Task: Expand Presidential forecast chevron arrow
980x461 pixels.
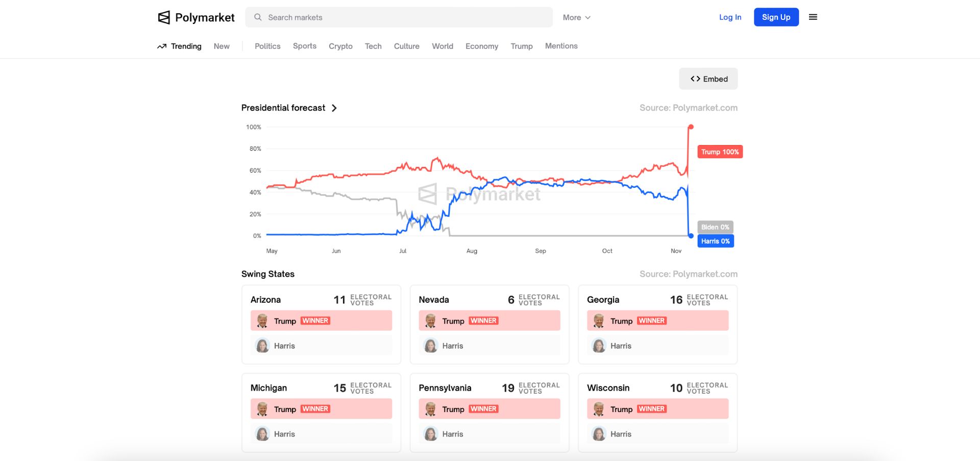Action: point(334,108)
